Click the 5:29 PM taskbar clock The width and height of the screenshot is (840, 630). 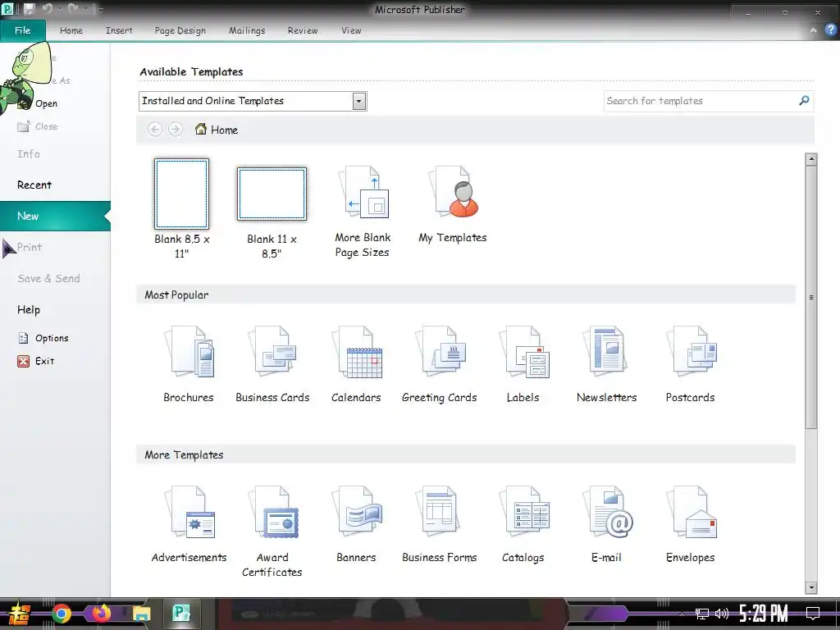point(764,614)
